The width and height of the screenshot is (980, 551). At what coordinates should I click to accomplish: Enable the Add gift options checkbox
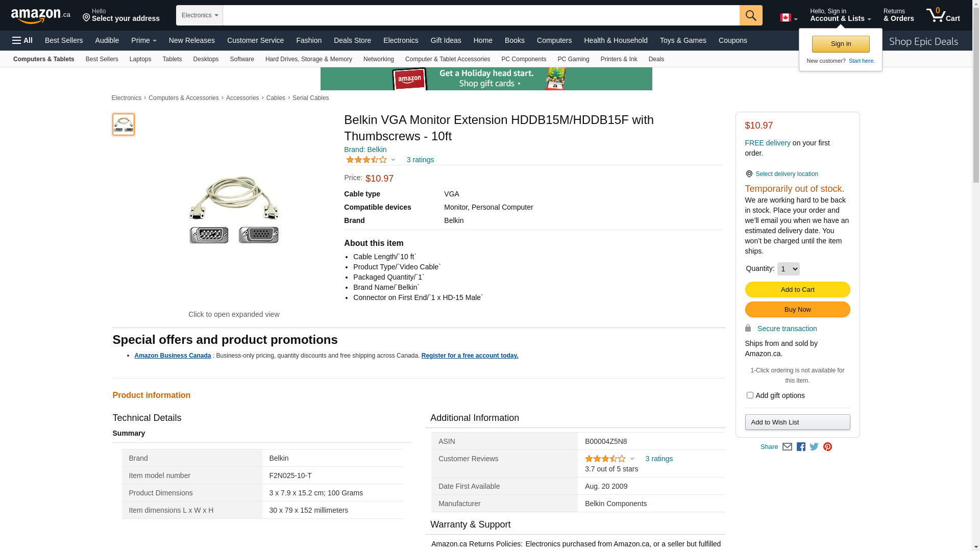tap(750, 395)
